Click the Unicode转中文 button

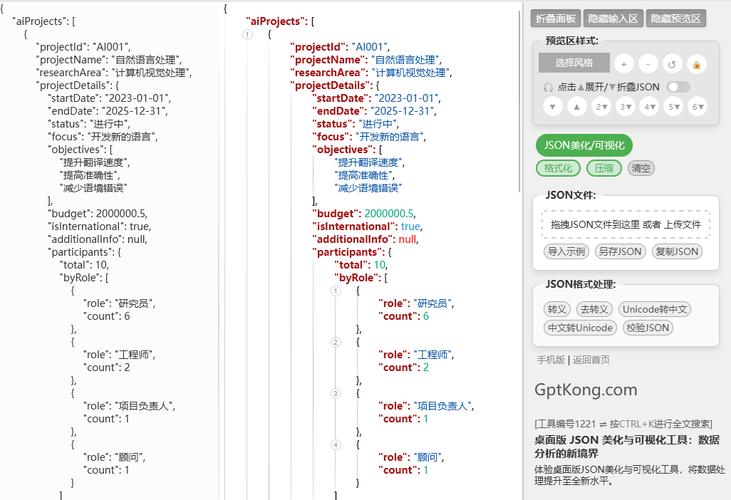(655, 309)
